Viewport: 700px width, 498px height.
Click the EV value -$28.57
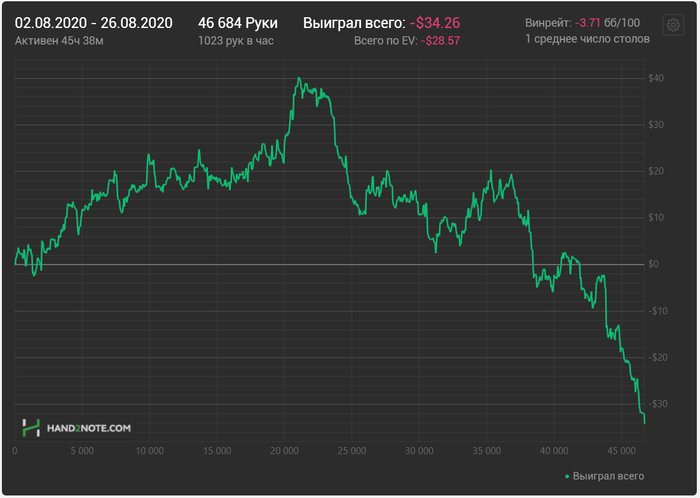click(441, 41)
